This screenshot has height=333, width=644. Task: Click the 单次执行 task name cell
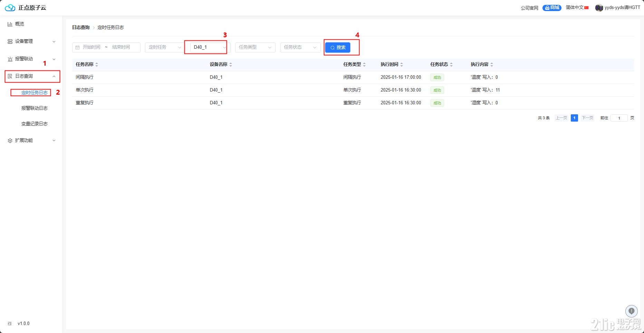[85, 90]
